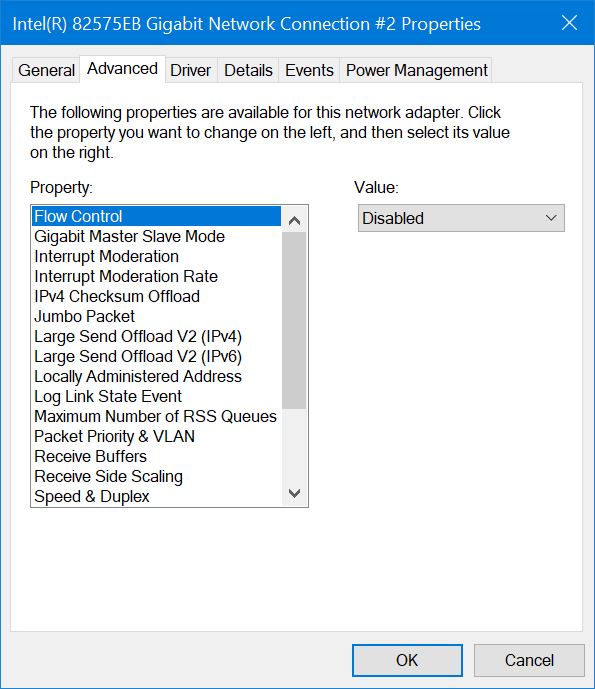Confirm changes with the OK button

point(407,660)
